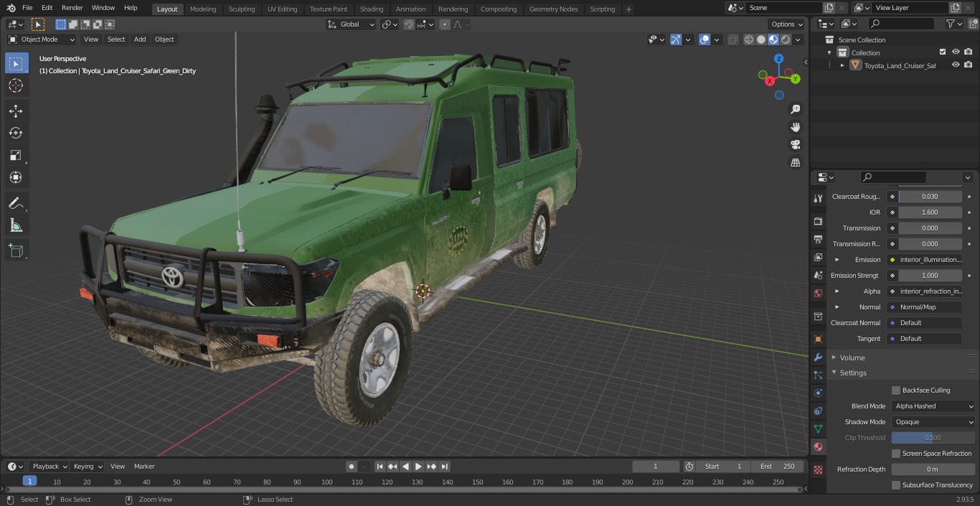Open the Physics properties tab
The image size is (980, 506).
[x=818, y=393]
